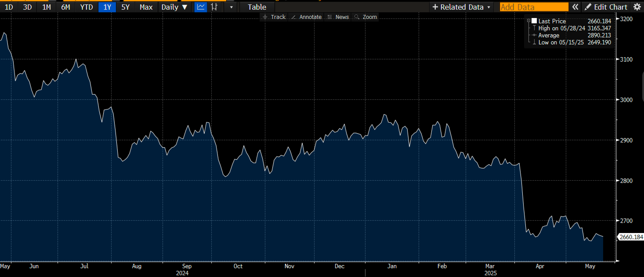Click the white Last Price color swatch
Image resolution: width=644 pixels, height=277 pixels.
(x=534, y=21)
